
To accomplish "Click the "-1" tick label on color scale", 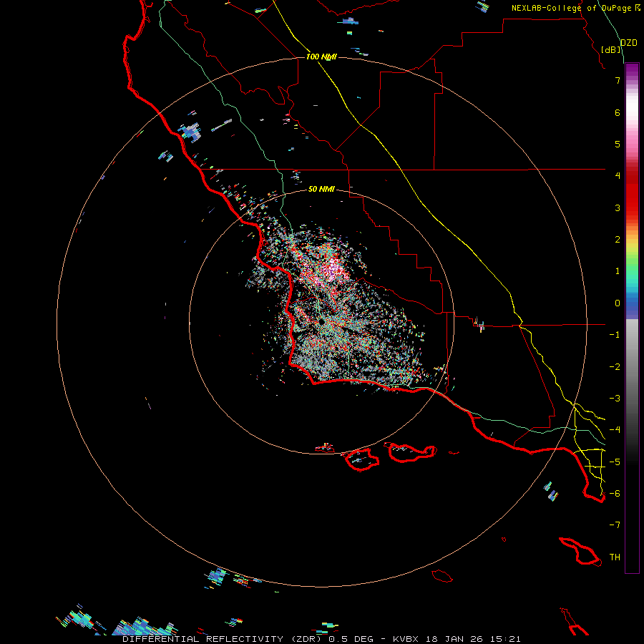I will 615,335.
